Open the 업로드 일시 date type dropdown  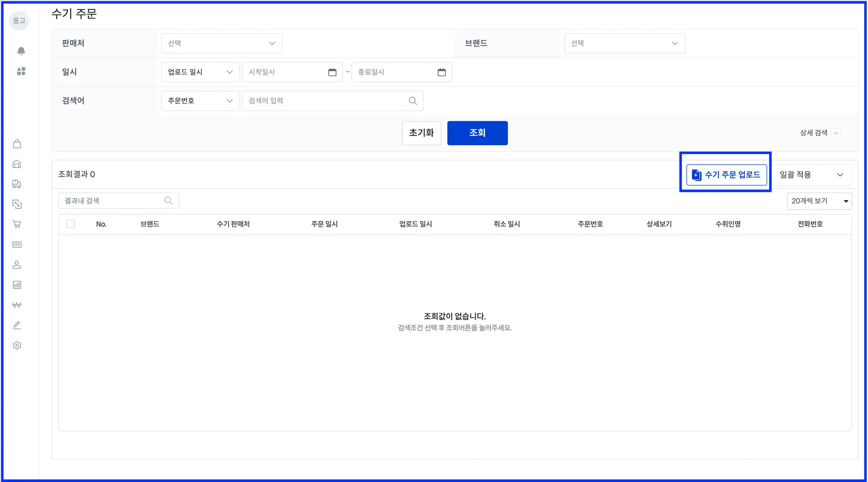tap(200, 72)
